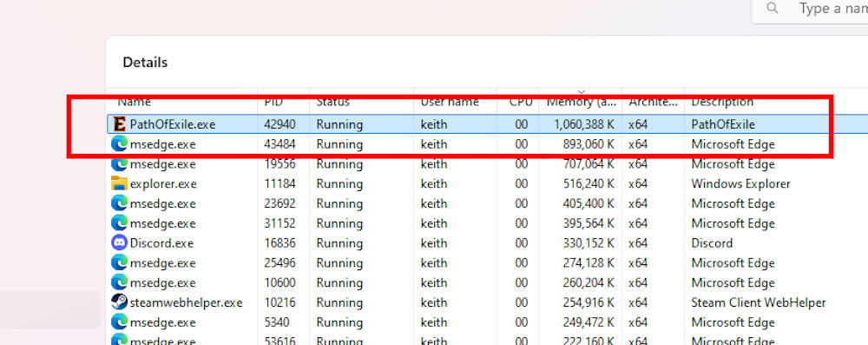Select the PathOfExile.exe process name
Image resolution: width=868 pixels, height=345 pixels.
(172, 124)
